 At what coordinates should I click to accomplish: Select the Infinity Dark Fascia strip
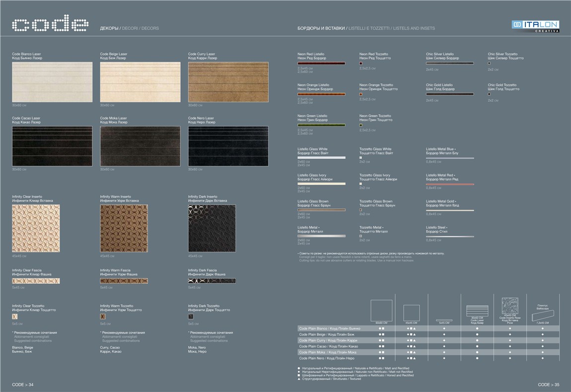pos(212,281)
